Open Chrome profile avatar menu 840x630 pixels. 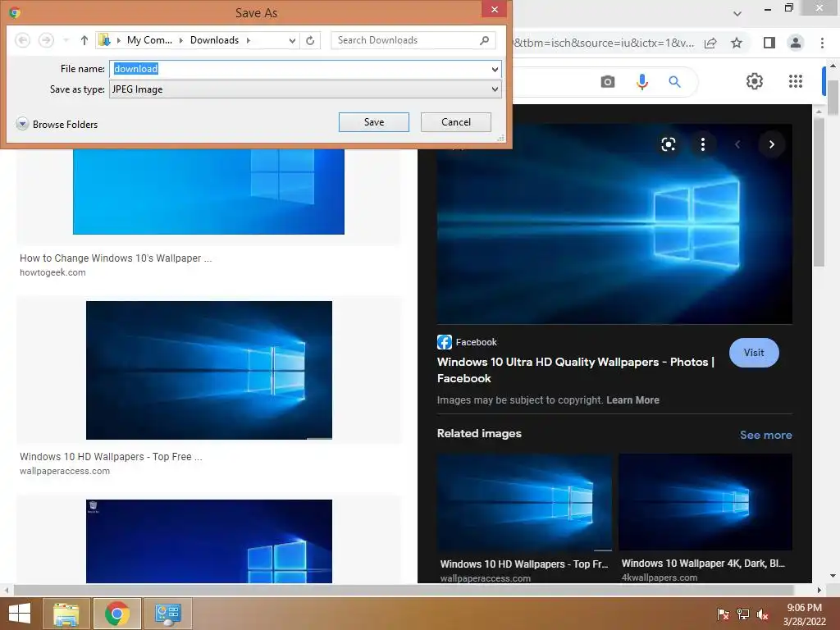796,43
